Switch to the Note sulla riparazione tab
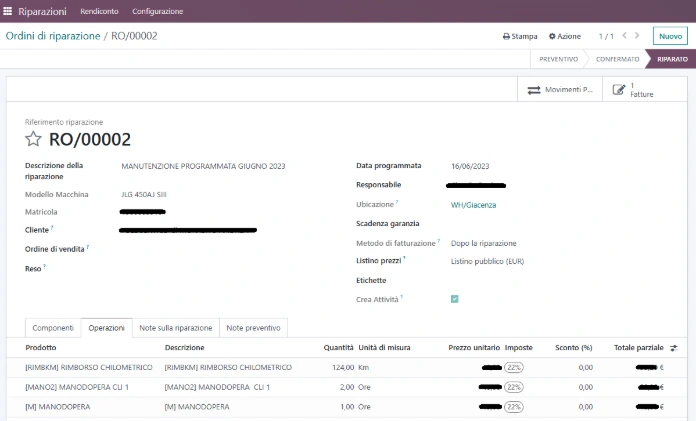 coord(176,328)
